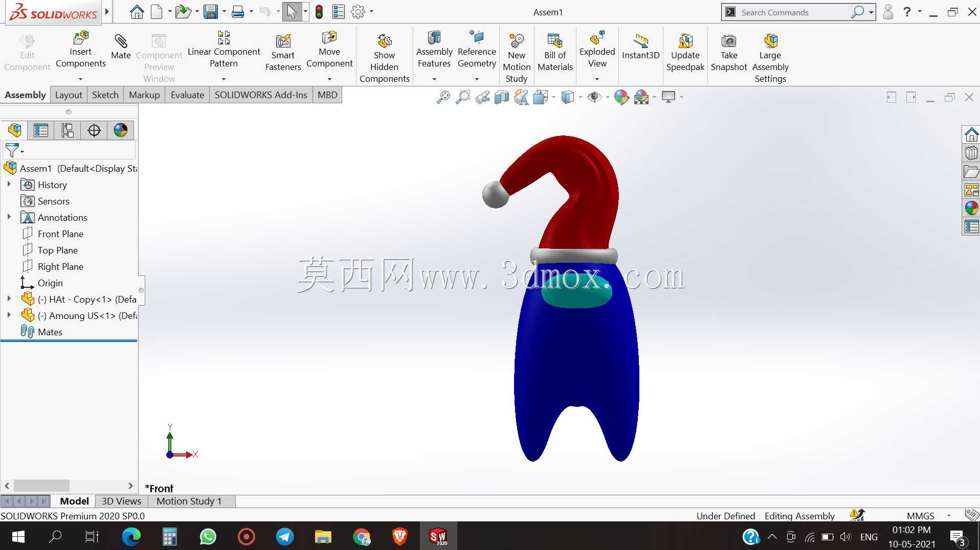Switch to the 3D Views bottom tab
The height and width of the screenshot is (550, 980).
click(x=121, y=501)
